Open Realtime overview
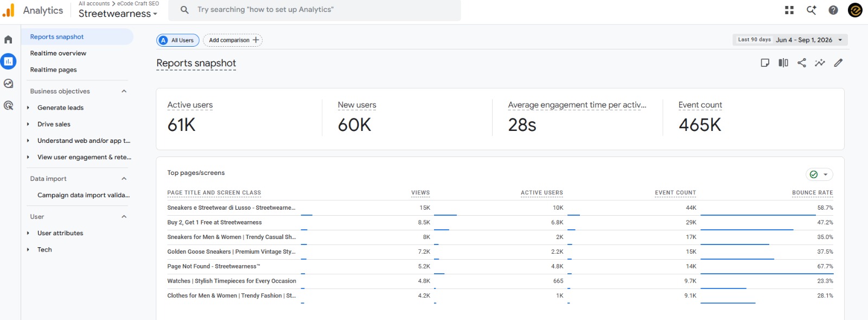 [x=58, y=53]
